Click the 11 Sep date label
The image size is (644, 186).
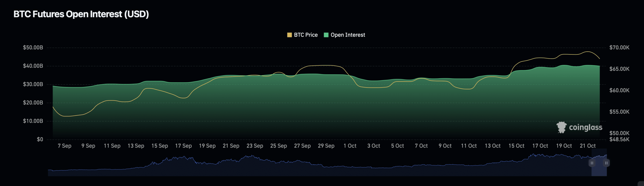point(112,146)
